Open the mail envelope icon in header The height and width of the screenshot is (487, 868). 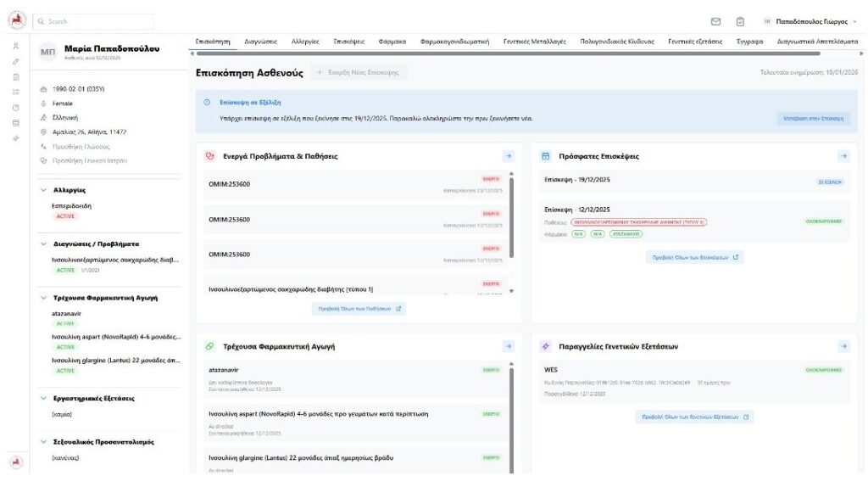pyautogui.click(x=715, y=21)
